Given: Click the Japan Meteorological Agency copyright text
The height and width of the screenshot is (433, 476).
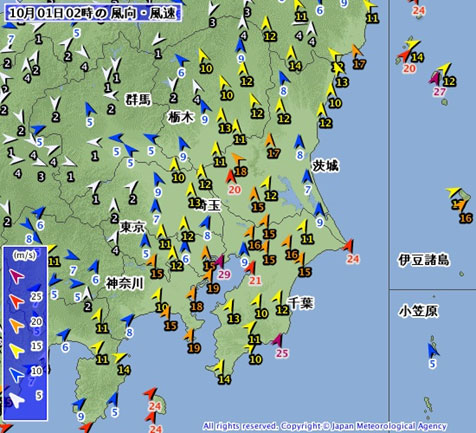Looking at the screenshot, I should pyautogui.click(x=324, y=426).
